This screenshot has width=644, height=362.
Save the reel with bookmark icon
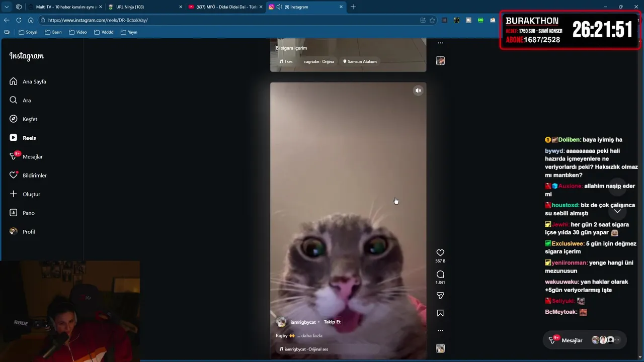click(x=440, y=313)
